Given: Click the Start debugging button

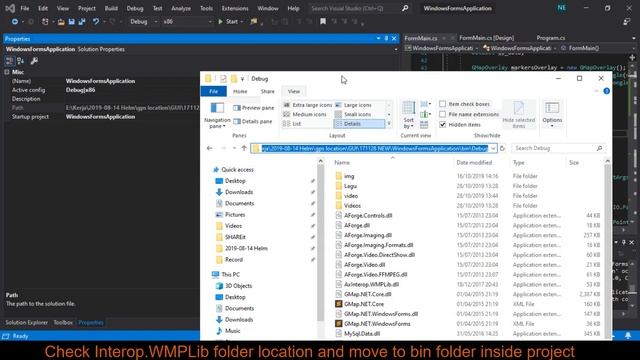Looking at the screenshot, I should point(228,22).
